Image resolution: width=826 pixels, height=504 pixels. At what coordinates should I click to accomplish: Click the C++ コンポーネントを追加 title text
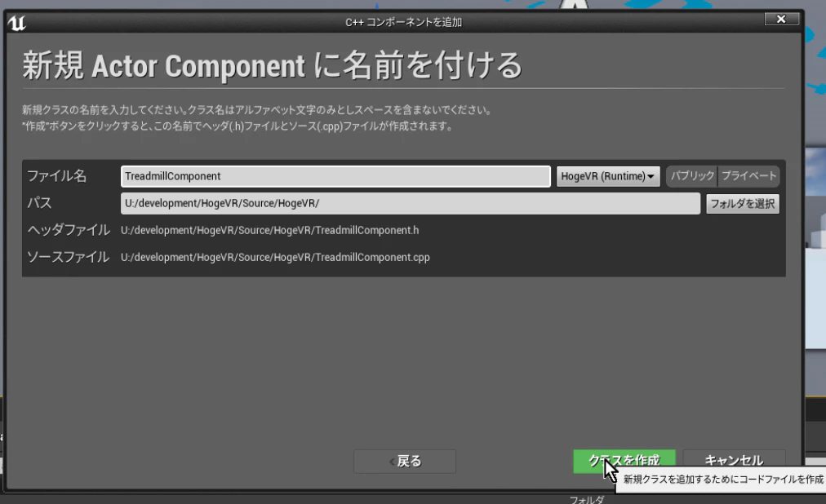(403, 22)
